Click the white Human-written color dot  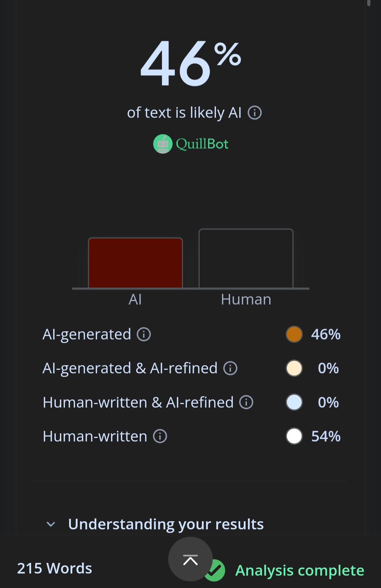pyautogui.click(x=294, y=436)
